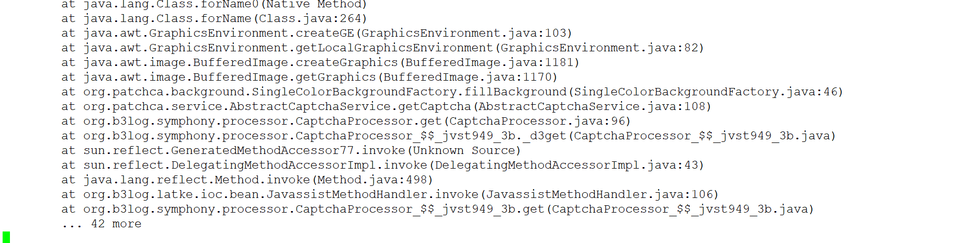
Task: Click the AbstractCaptchaService.java:108 reference
Action: pyautogui.click(x=592, y=106)
